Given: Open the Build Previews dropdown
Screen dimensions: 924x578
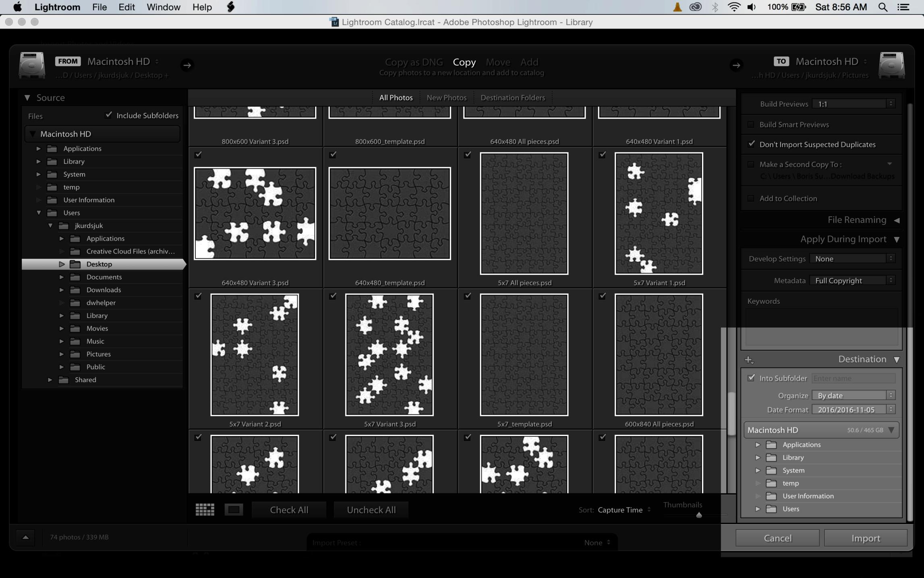Looking at the screenshot, I should click(x=853, y=104).
